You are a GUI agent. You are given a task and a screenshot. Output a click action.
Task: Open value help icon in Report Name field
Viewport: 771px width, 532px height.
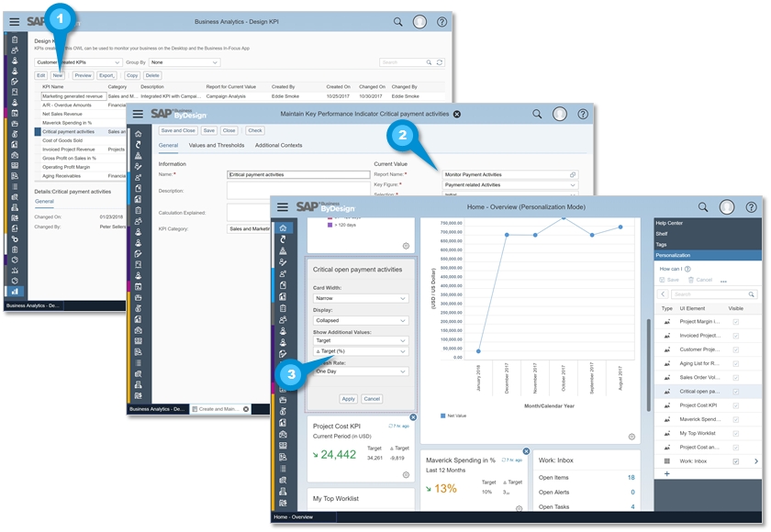pyautogui.click(x=573, y=174)
